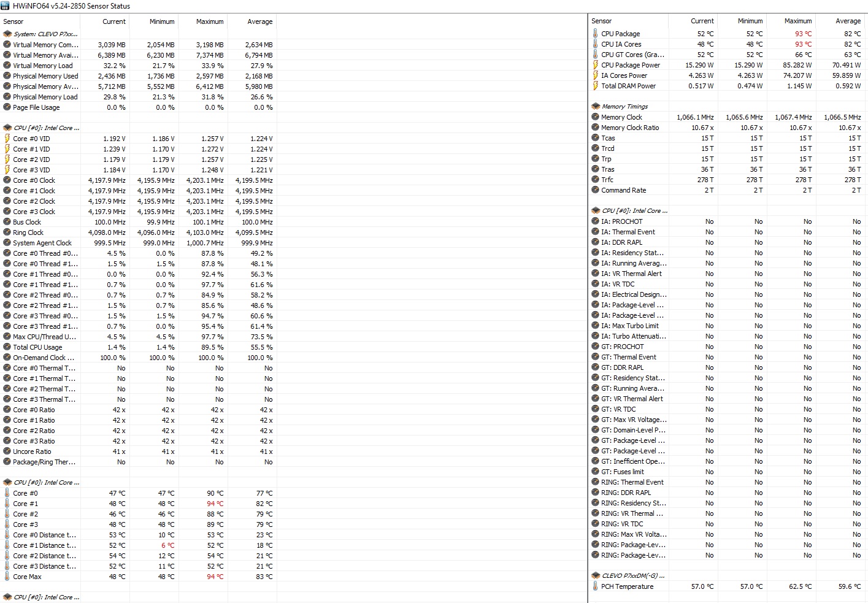Click the icon beside Memory Clock Ratio
Viewport: 868px width, 603px height.
595,127
